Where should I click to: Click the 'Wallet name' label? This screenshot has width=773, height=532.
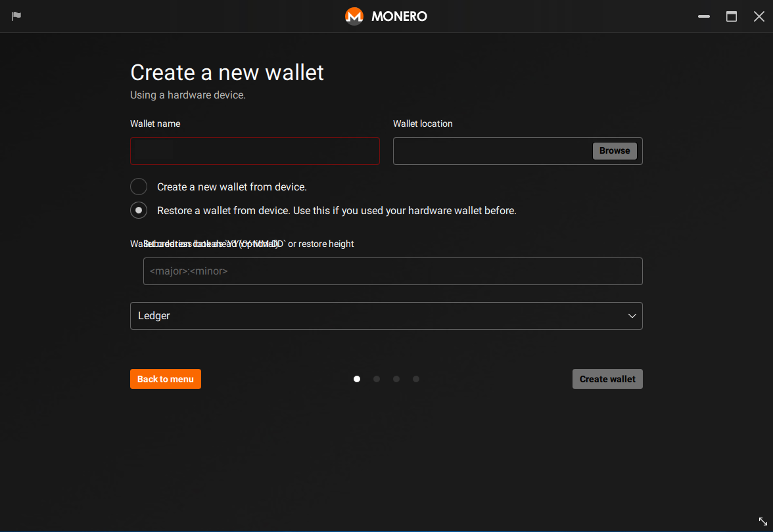coord(155,123)
